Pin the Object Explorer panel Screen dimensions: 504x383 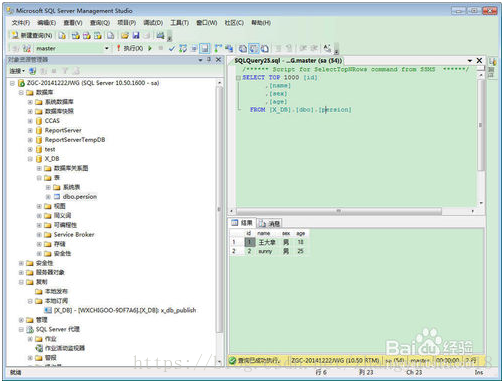[x=209, y=60]
